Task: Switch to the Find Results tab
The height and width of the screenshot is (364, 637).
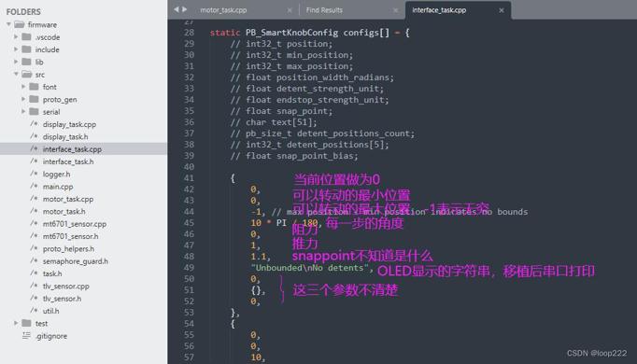Action: (x=324, y=10)
